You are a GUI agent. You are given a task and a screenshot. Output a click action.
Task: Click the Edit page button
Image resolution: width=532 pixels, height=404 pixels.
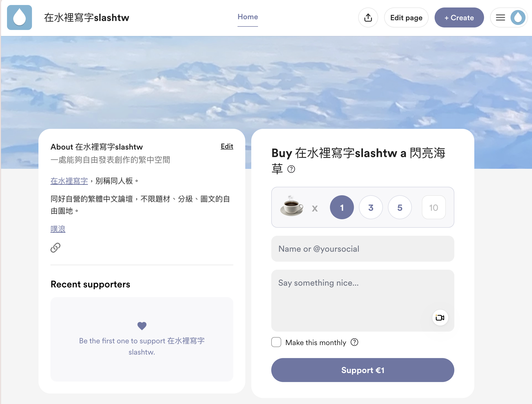point(406,17)
